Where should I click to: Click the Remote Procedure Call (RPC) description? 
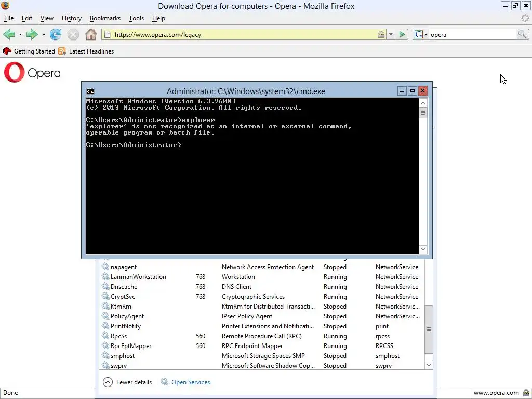262,336
